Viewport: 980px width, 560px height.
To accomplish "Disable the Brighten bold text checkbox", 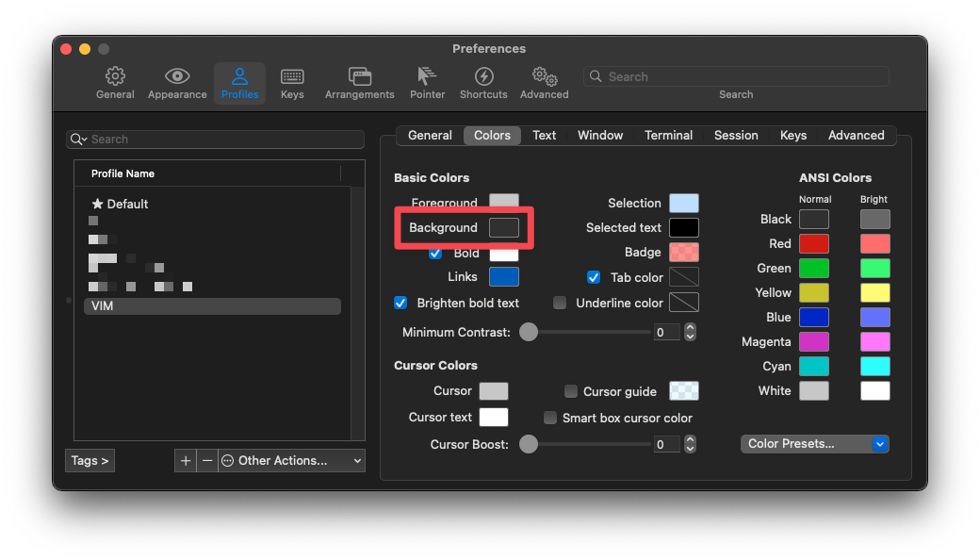I will pos(400,303).
